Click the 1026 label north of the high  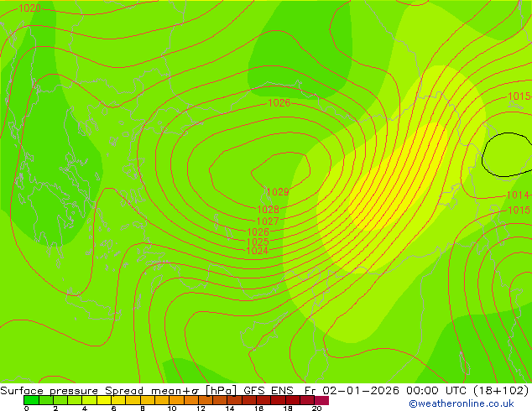pos(279,102)
